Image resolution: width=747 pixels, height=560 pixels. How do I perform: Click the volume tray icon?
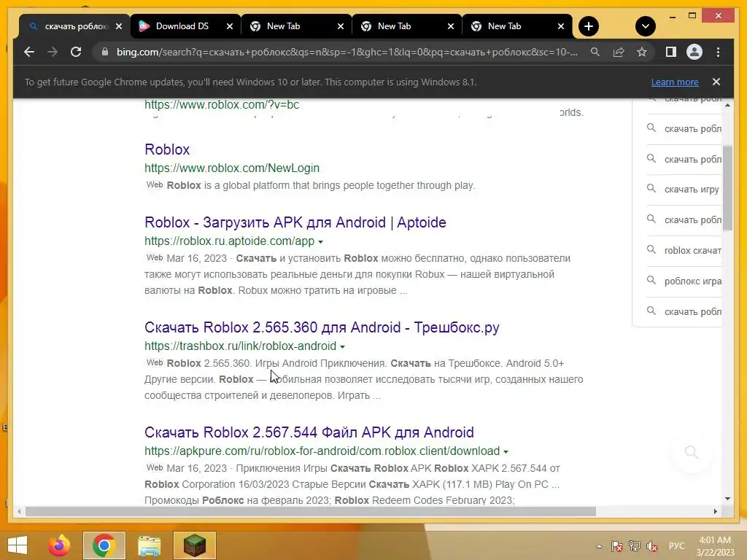[652, 546]
